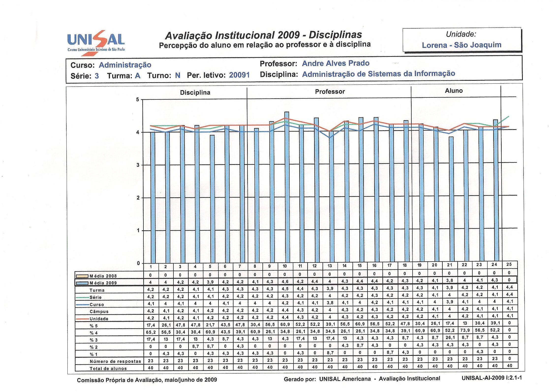Click the y-axis label '5'
Viewport: 556px width, 392px height.
pyautogui.click(x=138, y=100)
